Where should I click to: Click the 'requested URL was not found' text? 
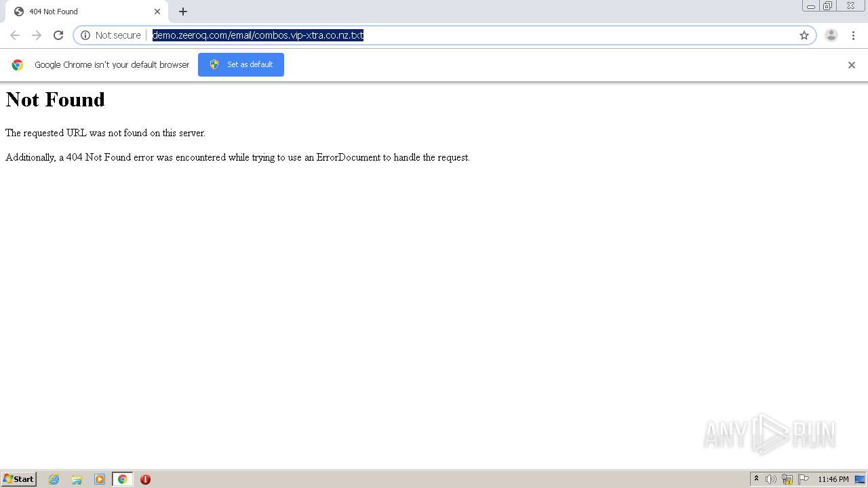click(105, 133)
